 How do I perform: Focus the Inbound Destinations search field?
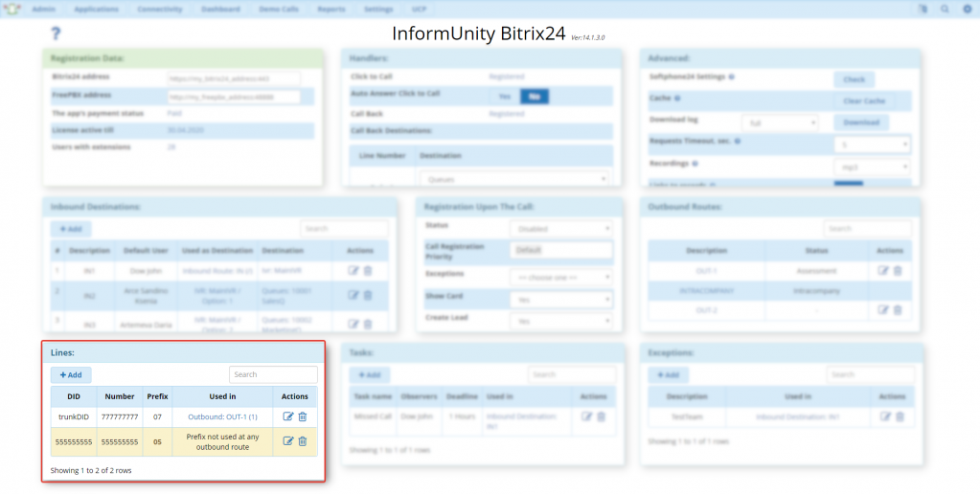(344, 229)
